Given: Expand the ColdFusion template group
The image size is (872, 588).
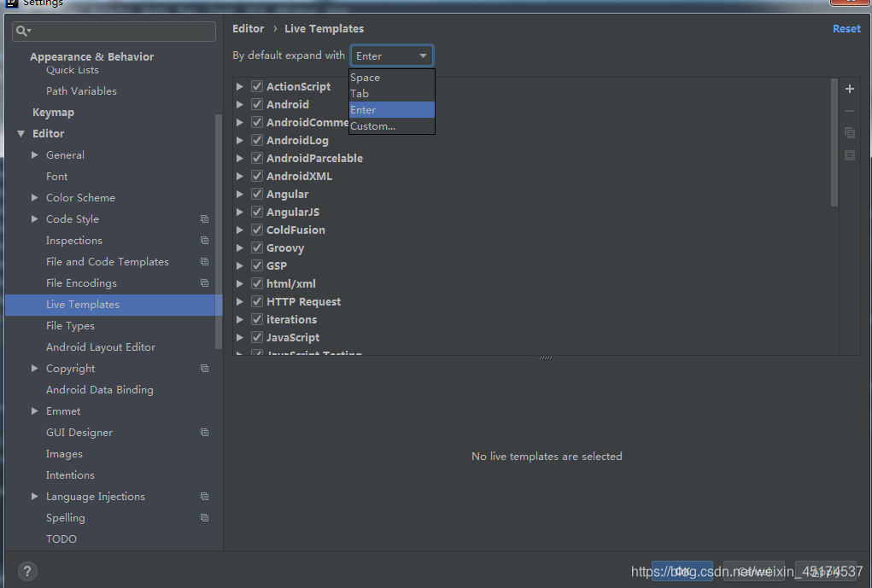Looking at the screenshot, I should pos(240,230).
